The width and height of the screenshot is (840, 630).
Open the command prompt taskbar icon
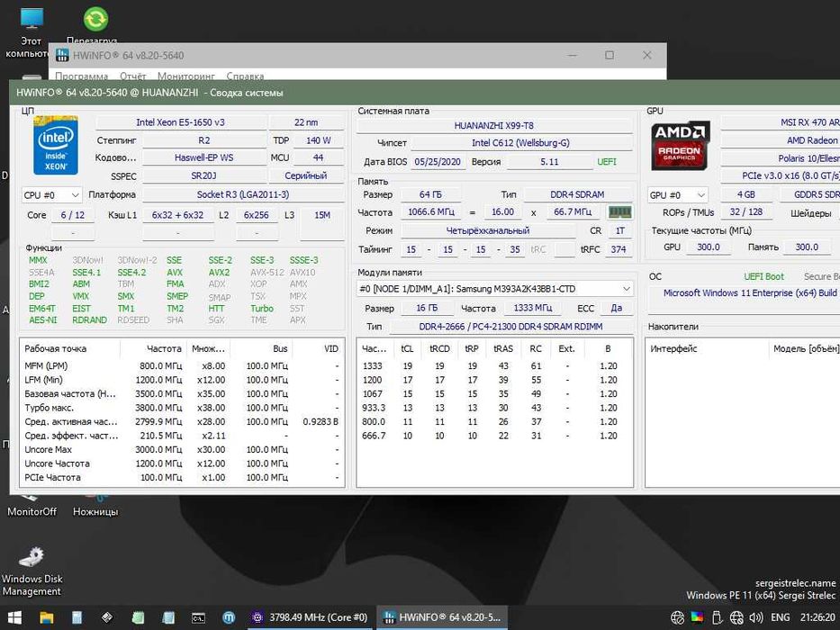coord(198,617)
